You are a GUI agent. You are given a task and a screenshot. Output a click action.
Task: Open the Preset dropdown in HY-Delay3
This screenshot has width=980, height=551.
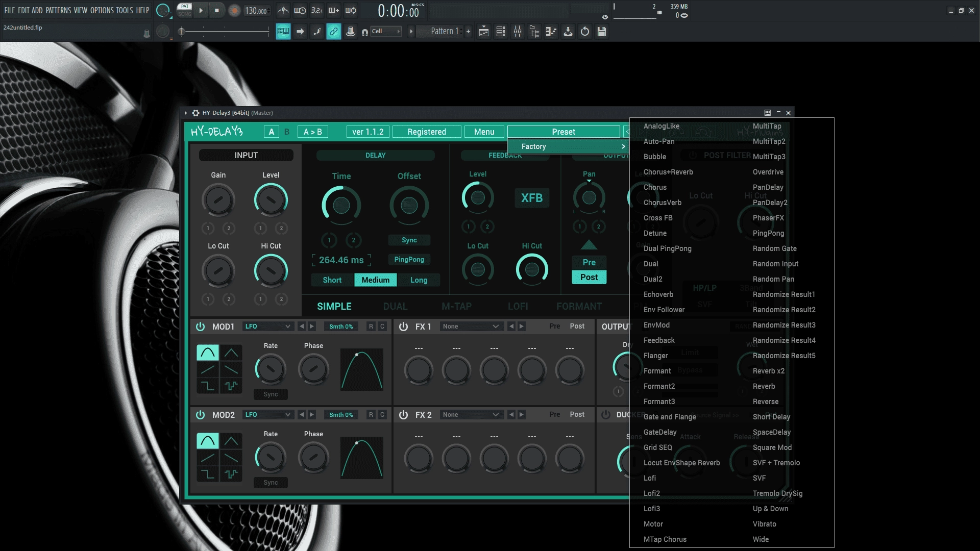coord(563,132)
